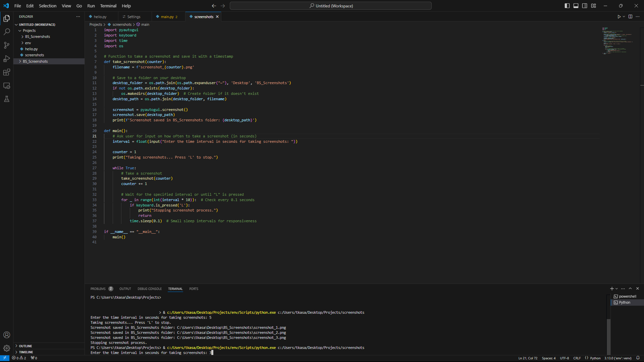This screenshot has height=362, width=644.
Task: Click the Run Python File play button
Action: coord(619,17)
